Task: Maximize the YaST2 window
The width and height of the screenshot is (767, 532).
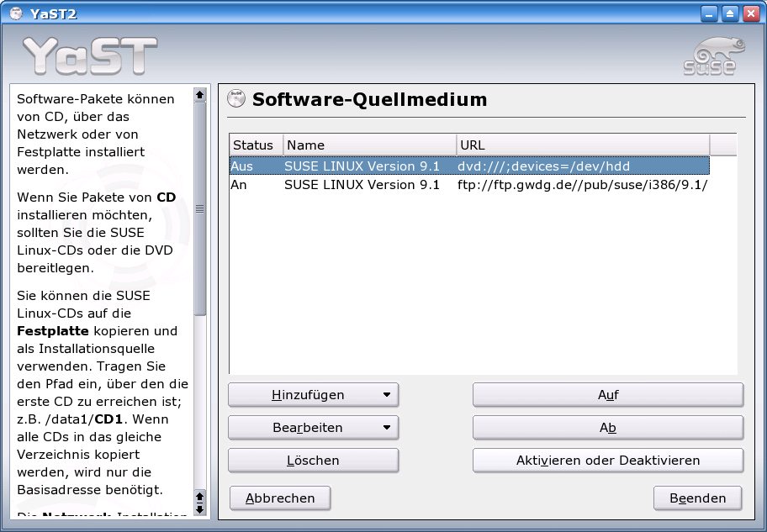Action: pyautogui.click(x=730, y=13)
